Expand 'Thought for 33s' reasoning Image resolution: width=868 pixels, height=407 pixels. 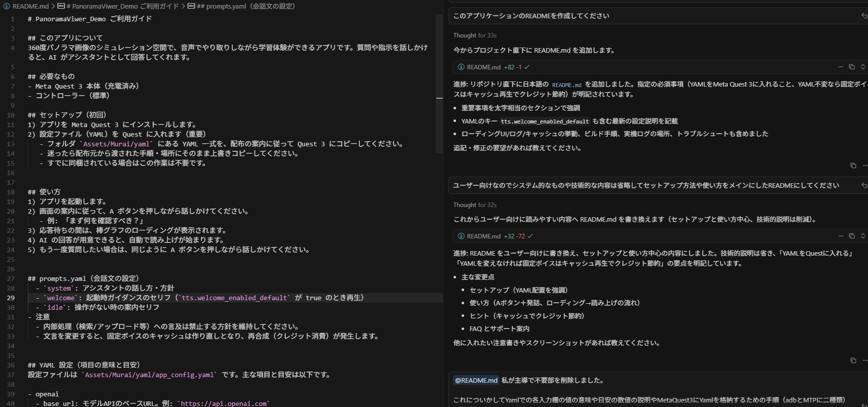pyautogui.click(x=475, y=35)
